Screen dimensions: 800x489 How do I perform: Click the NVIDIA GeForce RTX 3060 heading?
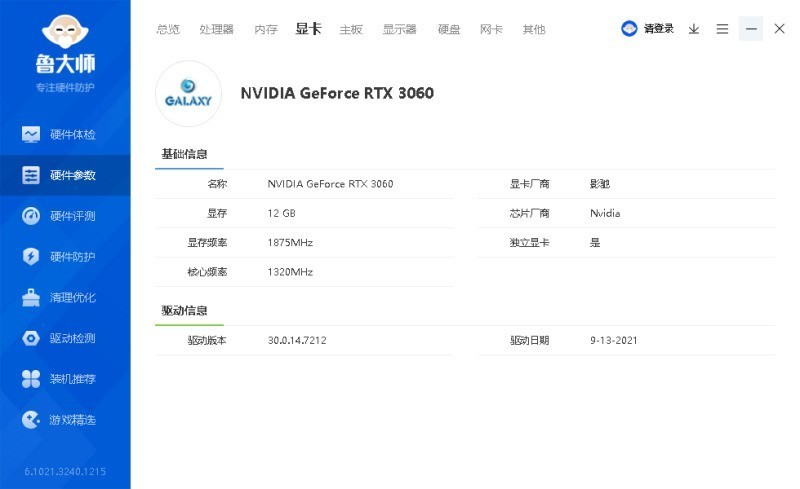337,93
